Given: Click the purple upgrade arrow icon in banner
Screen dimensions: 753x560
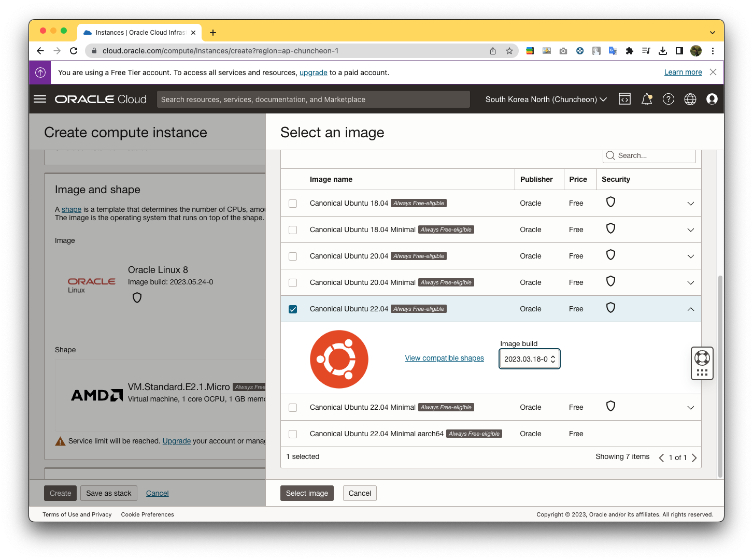Looking at the screenshot, I should tap(40, 73).
